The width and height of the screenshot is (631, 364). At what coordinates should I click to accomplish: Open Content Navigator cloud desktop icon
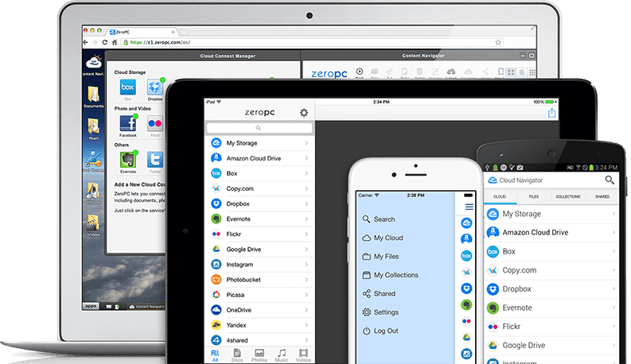pyautogui.click(x=94, y=63)
